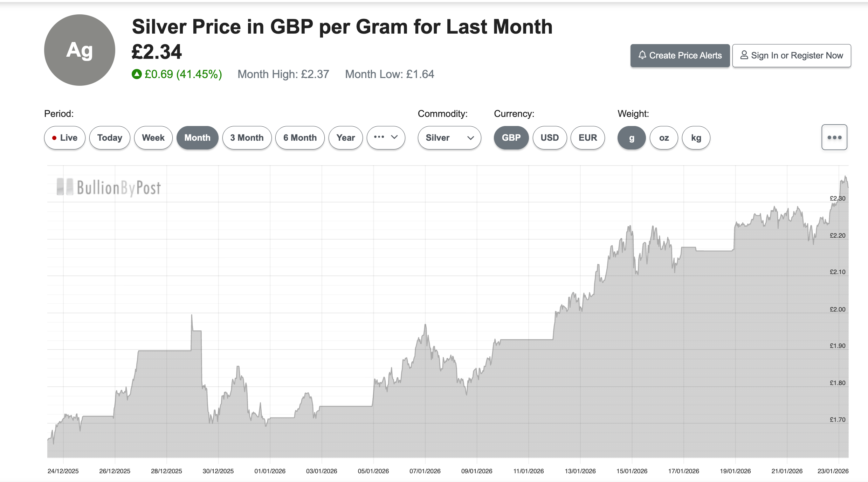This screenshot has height=482, width=868.
Task: Expand the extra periods chevron dropdown
Action: click(394, 138)
